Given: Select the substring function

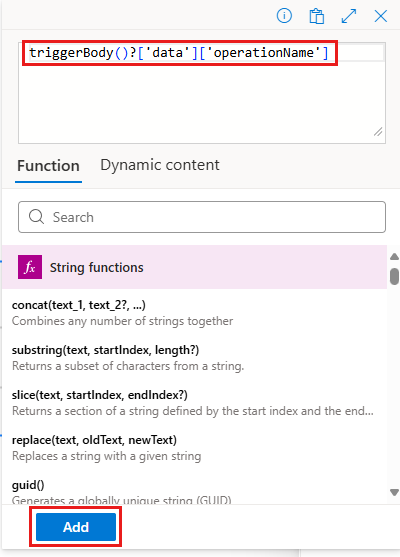Looking at the screenshot, I should click(194, 358).
